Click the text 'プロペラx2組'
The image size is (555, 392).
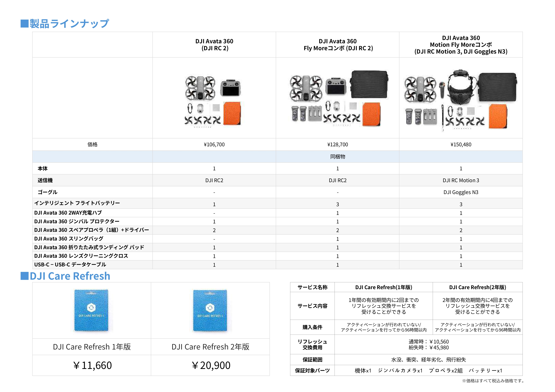(446, 371)
